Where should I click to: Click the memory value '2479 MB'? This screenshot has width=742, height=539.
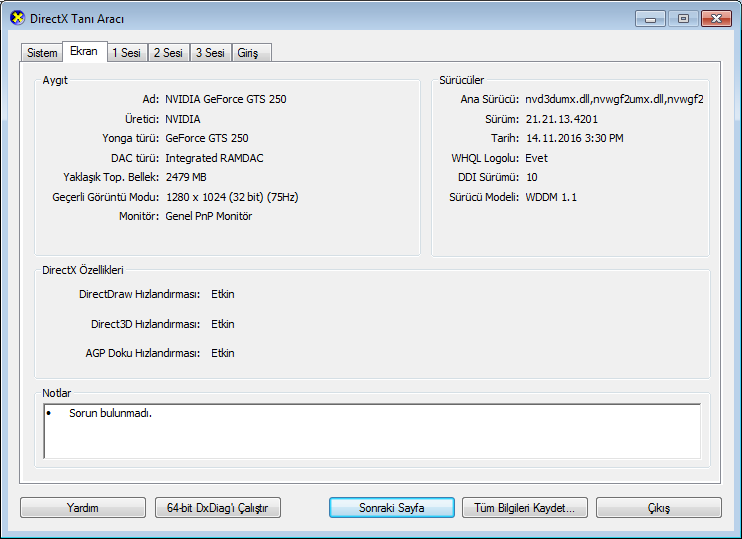186,177
